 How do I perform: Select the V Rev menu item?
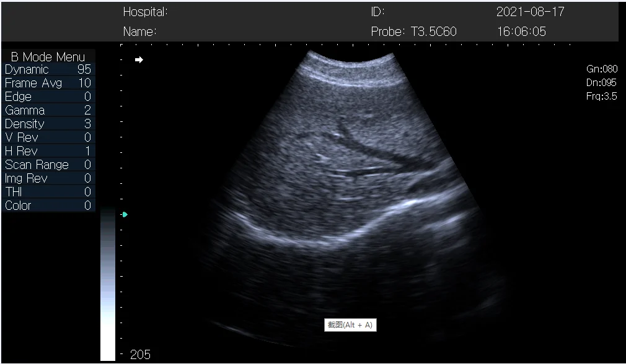[x=48, y=137]
